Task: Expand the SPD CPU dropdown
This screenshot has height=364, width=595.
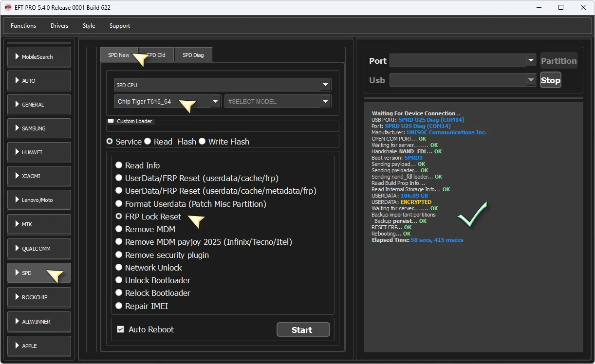Action: tap(223, 85)
